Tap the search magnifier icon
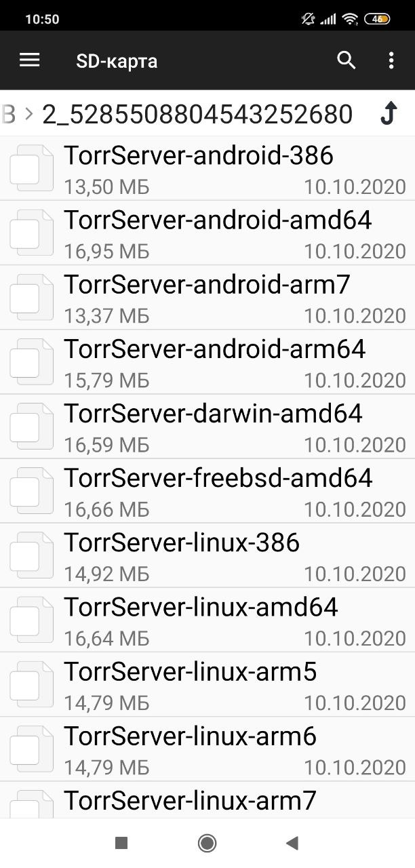This screenshot has width=415, height=868. coord(347,60)
